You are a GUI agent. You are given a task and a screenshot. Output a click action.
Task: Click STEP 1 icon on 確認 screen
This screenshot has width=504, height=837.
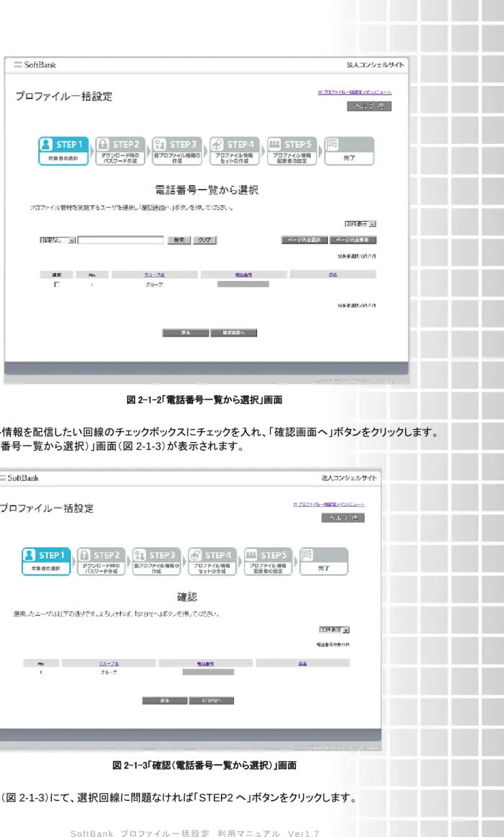[x=30, y=555]
